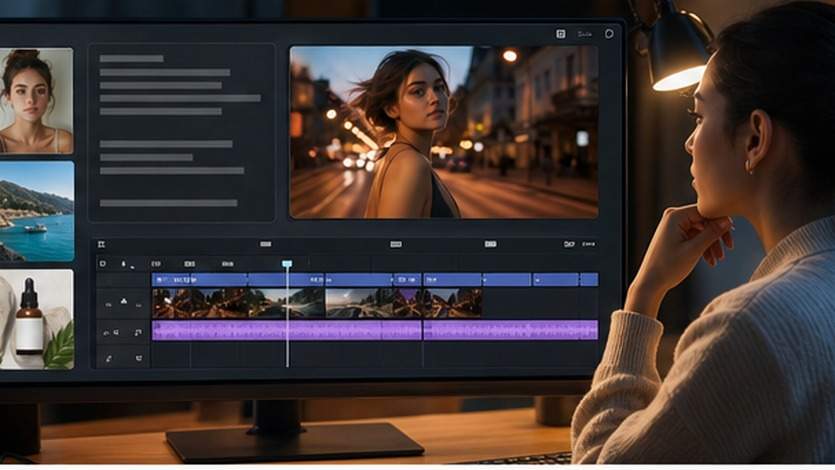
Task: Click the frame icon at timeline header's left end
Action: click(101, 244)
